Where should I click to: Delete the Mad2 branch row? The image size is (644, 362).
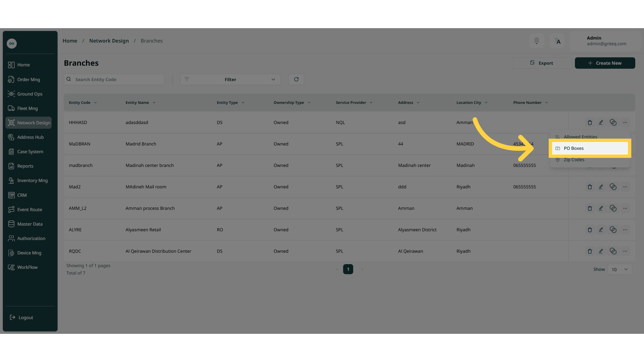590,187
